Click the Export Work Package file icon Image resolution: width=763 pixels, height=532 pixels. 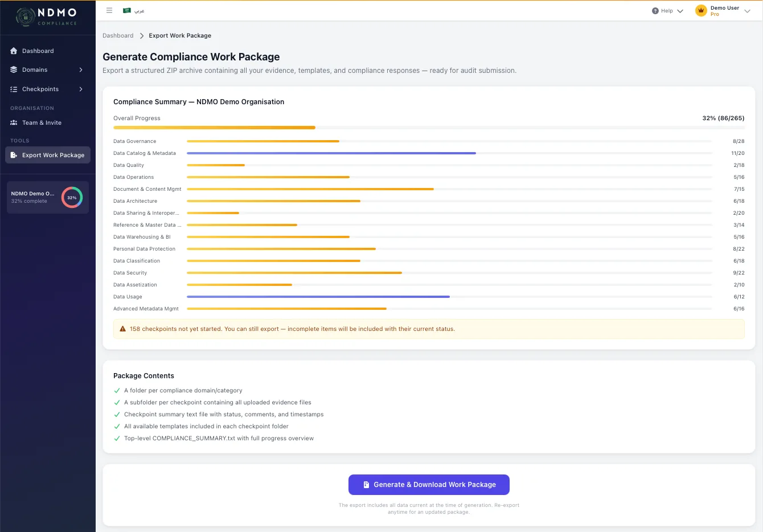[14, 155]
